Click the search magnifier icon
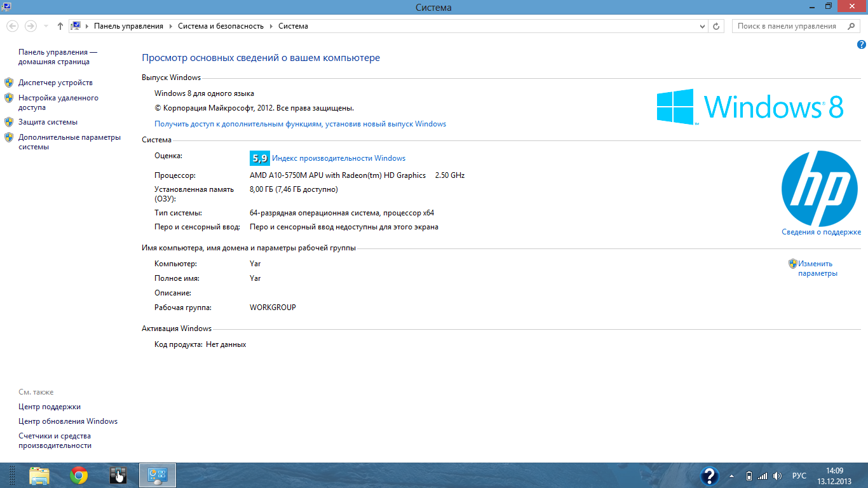868x488 pixels. tap(851, 26)
